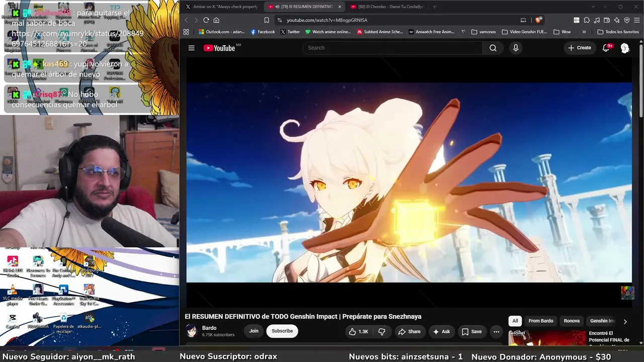Open the Watch anime online bookmark
644x362 pixels.
coord(328,32)
